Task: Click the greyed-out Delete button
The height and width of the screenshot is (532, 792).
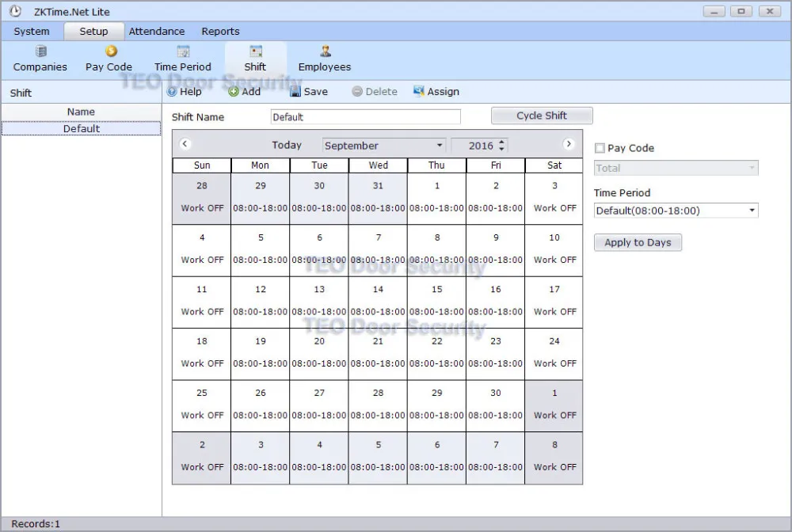Action: 375,91
